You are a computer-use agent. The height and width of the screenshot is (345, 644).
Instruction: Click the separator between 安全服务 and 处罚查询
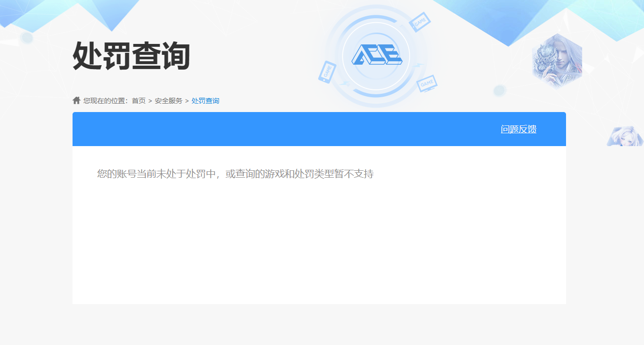tap(187, 101)
